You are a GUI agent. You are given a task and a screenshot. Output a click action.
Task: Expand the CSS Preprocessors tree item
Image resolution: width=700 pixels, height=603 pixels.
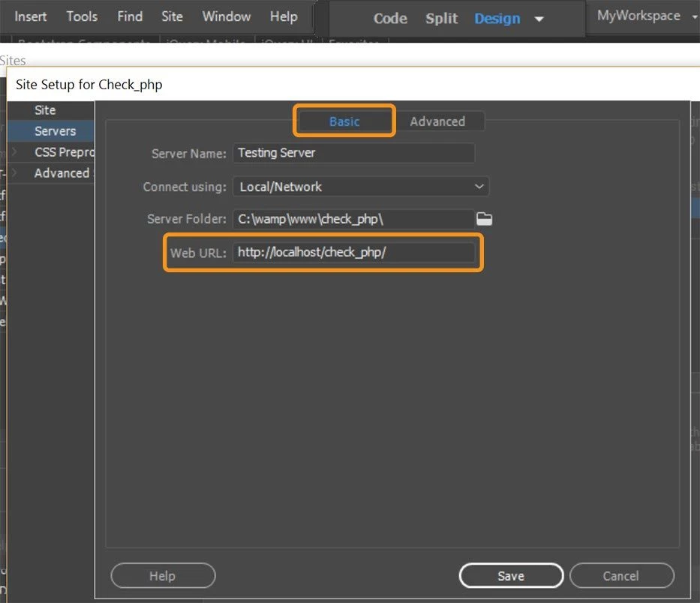pyautogui.click(x=14, y=152)
